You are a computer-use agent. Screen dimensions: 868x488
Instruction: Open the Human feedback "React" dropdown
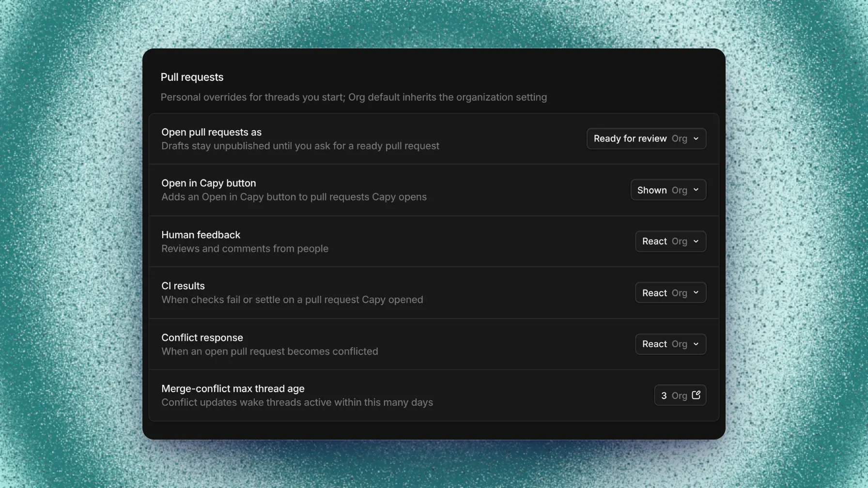click(670, 241)
